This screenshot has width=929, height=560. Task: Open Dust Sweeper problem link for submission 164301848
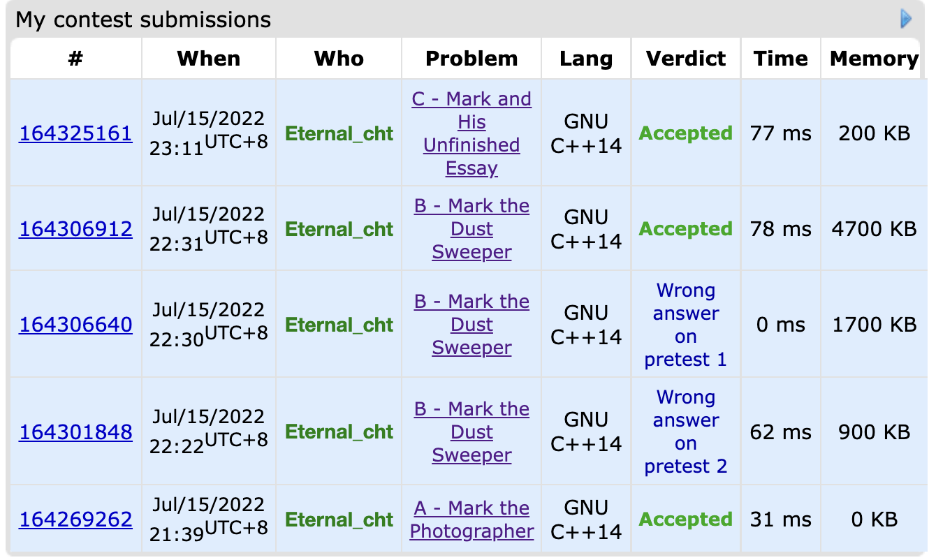471,432
